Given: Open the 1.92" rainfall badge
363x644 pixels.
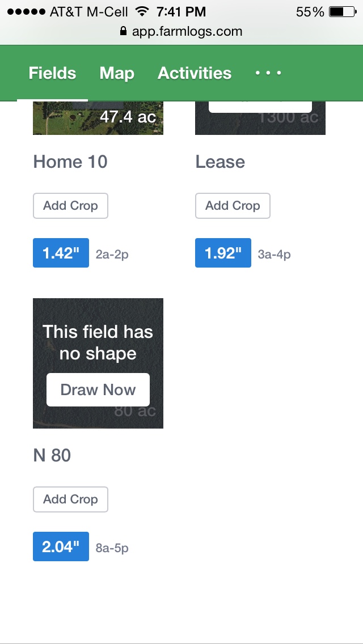Looking at the screenshot, I should pyautogui.click(x=223, y=253).
